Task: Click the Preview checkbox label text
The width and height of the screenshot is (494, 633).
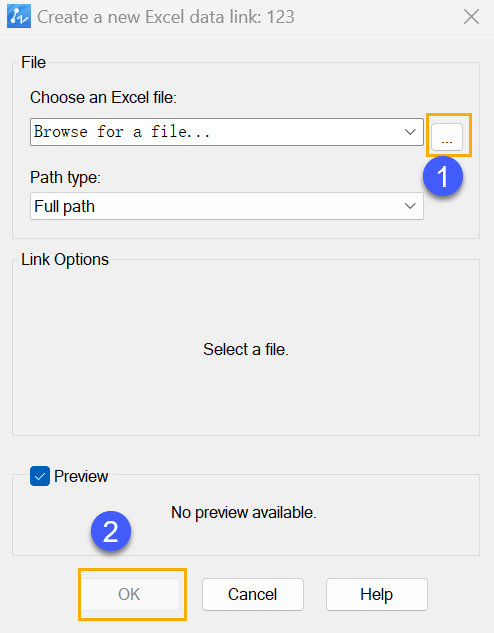Action: 81,476
